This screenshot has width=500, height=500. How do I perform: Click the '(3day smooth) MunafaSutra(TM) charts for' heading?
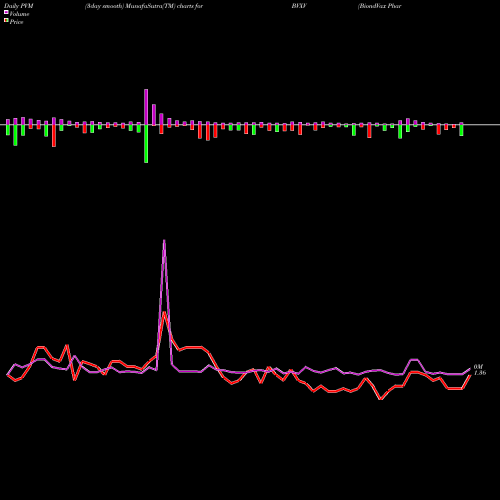(144, 6)
